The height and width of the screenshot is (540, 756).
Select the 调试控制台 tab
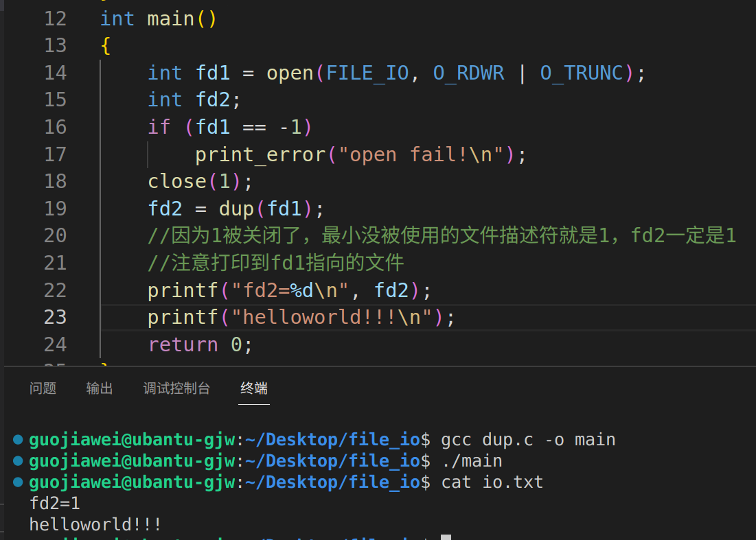[176, 388]
